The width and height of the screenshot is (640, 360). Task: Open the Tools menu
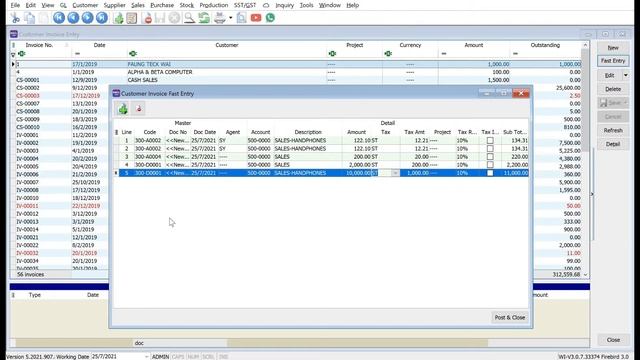tap(307, 5)
